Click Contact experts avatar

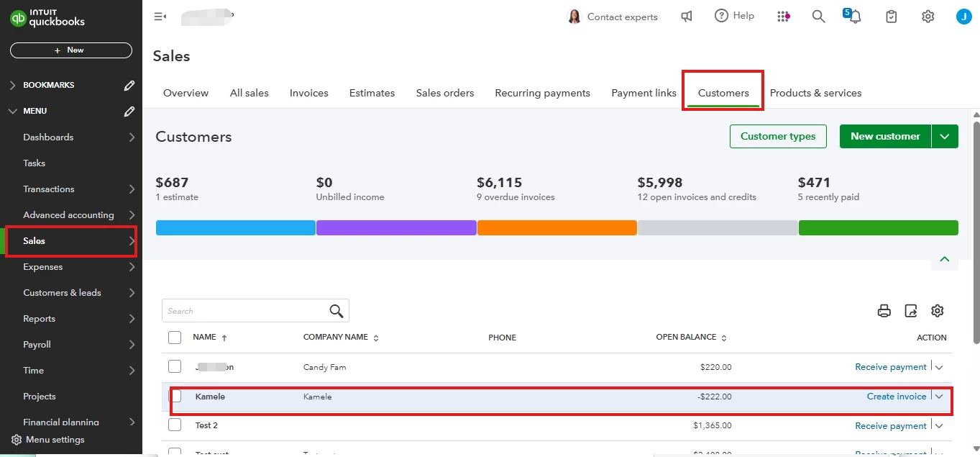click(574, 17)
